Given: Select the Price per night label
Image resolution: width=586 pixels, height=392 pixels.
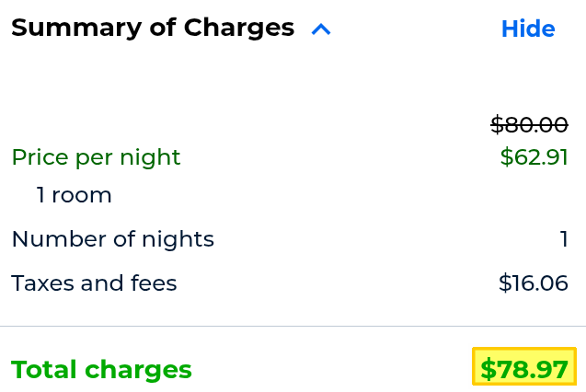Looking at the screenshot, I should click(96, 157).
